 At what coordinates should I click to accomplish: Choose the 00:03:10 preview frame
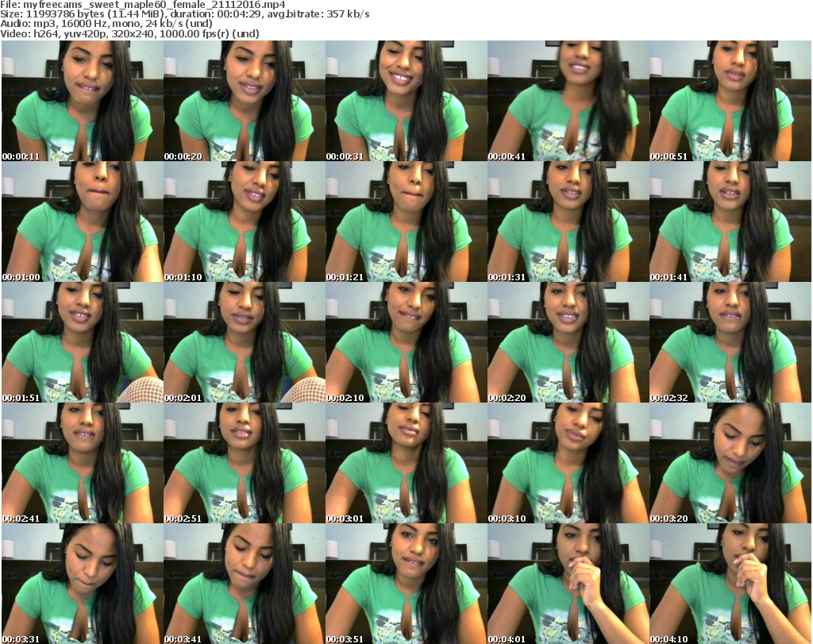tap(568, 464)
